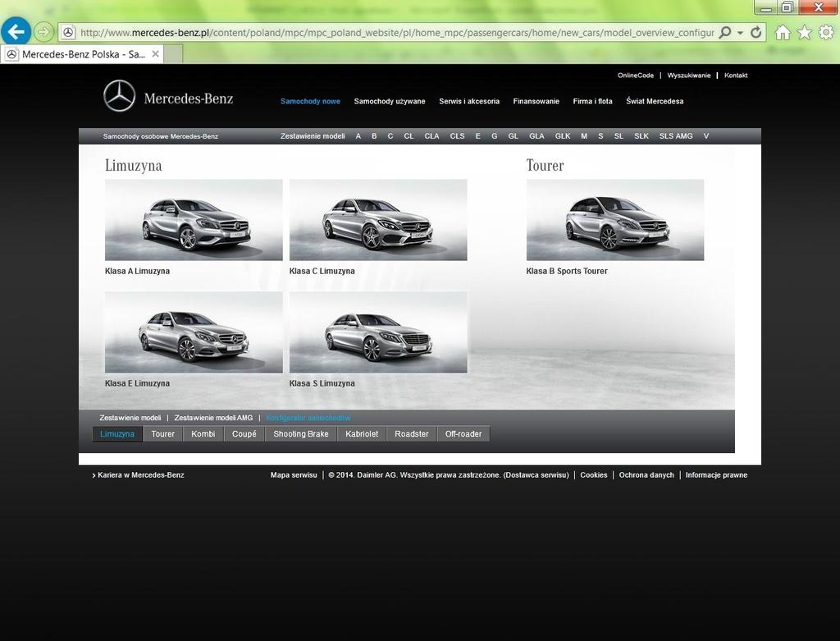Open the Klasa A Limuzyna car image
840x641 pixels.
(194, 220)
